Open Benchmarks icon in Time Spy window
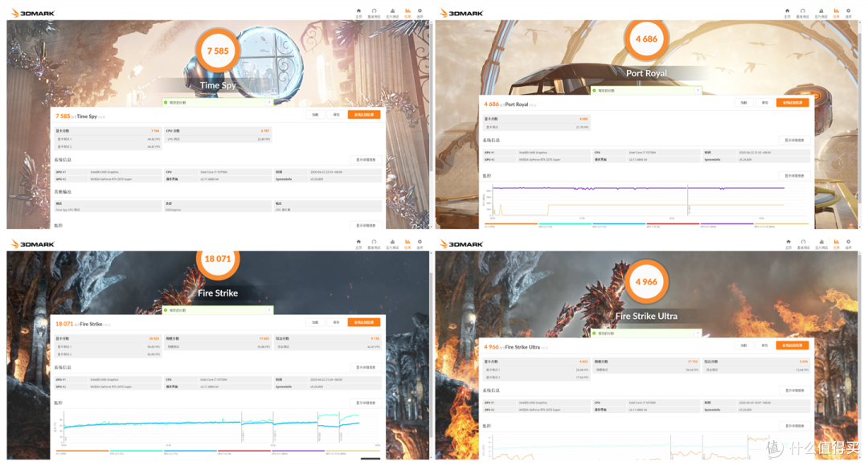Screen dimensions: 868x466 point(375,11)
